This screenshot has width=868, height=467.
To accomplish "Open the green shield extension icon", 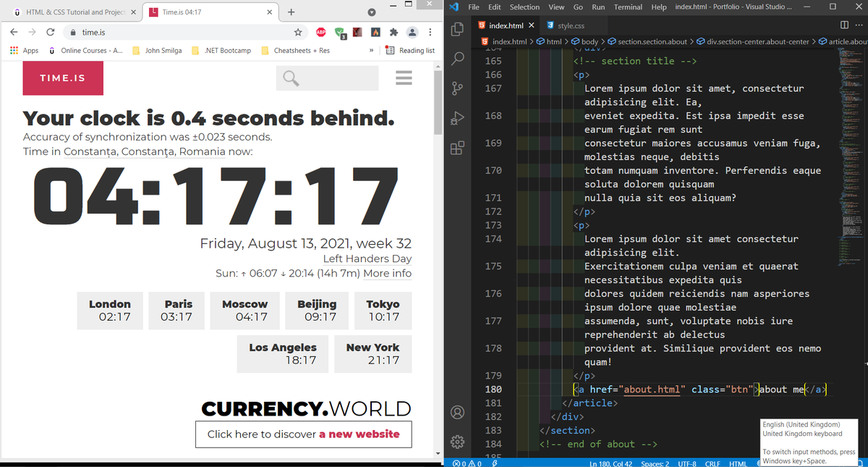I will pyautogui.click(x=340, y=33).
